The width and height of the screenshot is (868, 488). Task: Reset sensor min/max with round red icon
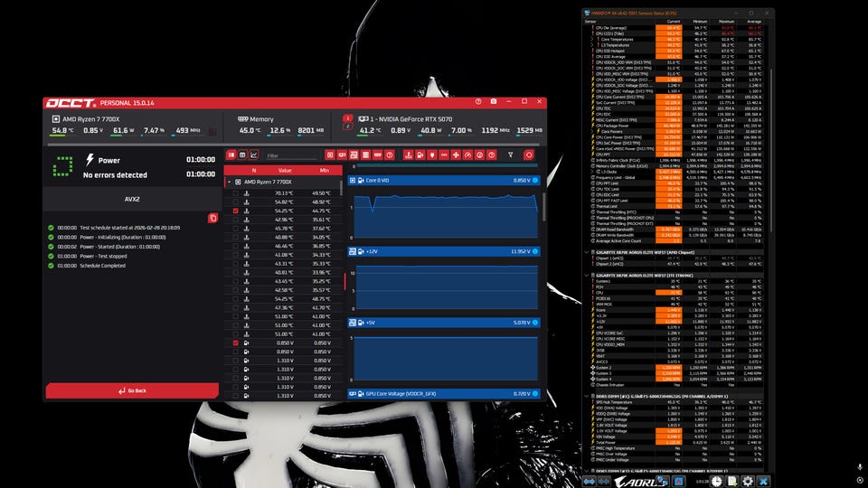[529, 155]
